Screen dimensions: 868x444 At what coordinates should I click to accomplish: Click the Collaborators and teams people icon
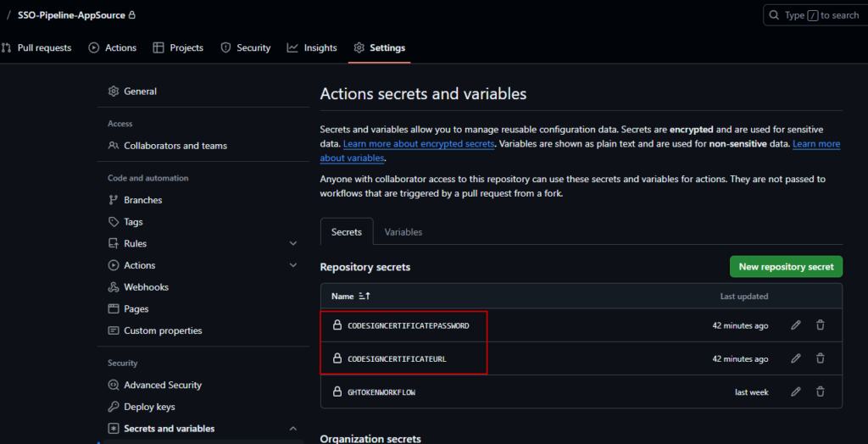114,146
